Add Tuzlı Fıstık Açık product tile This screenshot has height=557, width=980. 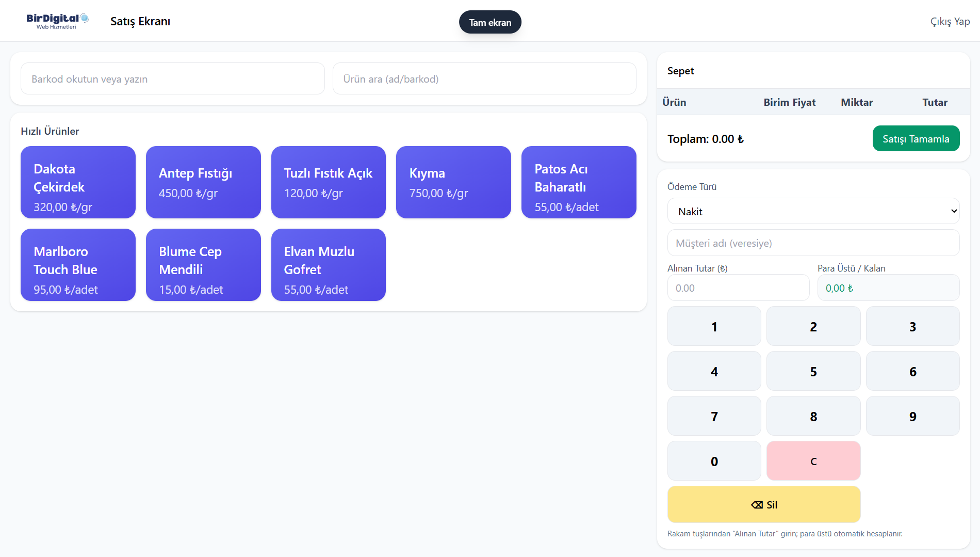328,182
